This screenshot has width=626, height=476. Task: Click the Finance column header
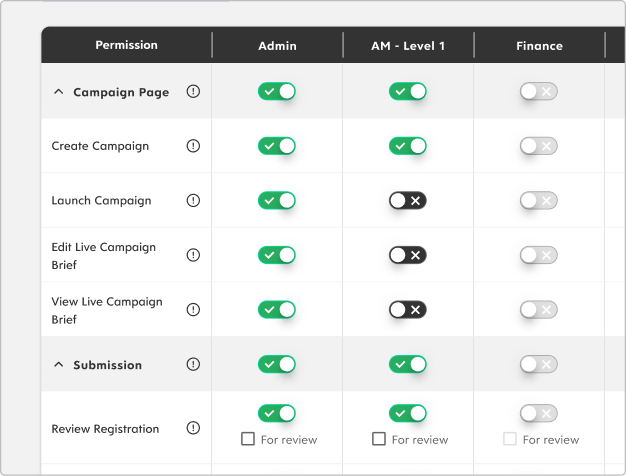[x=539, y=45]
